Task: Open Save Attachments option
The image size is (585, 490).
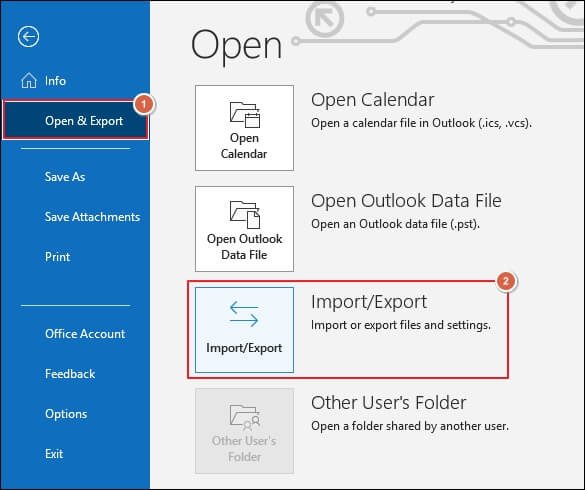Action: tap(92, 216)
